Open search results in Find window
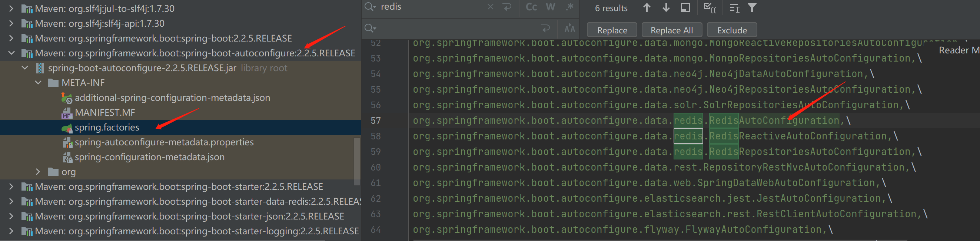Image resolution: width=980 pixels, height=241 pixels. pyautogui.click(x=685, y=8)
